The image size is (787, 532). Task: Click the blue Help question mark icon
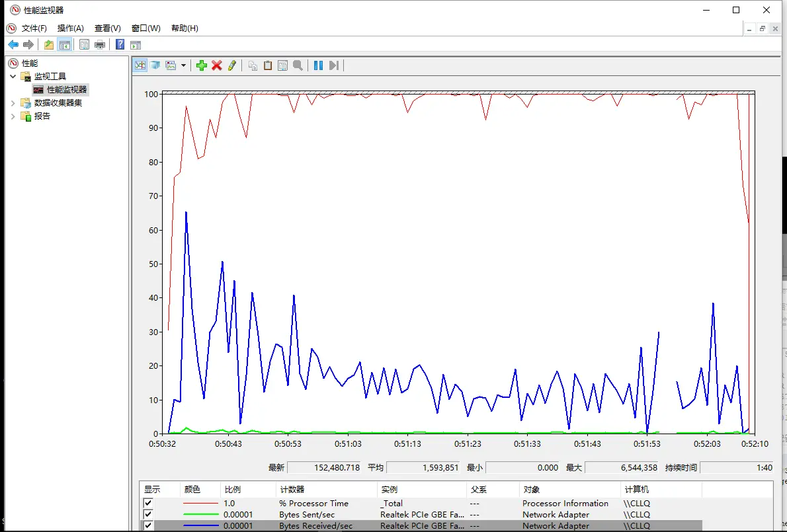point(120,45)
